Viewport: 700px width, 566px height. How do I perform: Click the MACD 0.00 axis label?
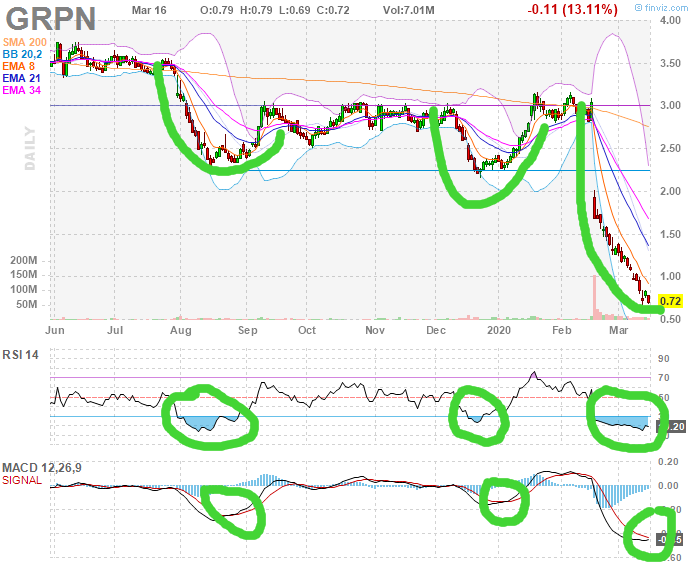(x=668, y=486)
